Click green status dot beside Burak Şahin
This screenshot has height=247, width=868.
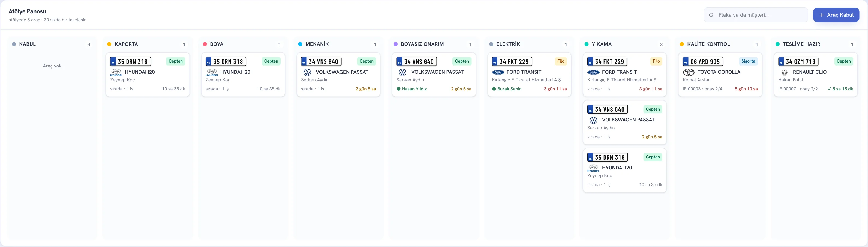pos(494,89)
